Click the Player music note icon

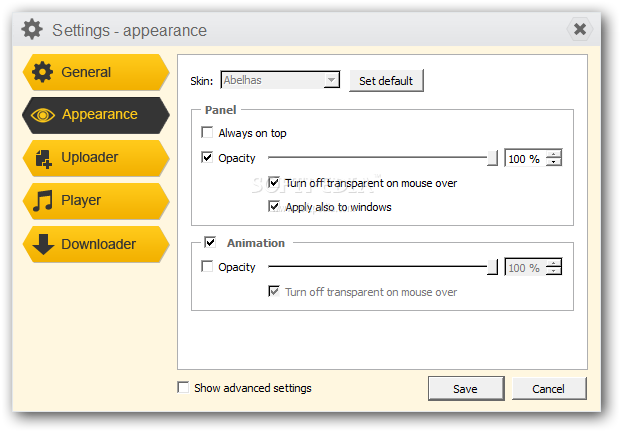click(x=42, y=201)
